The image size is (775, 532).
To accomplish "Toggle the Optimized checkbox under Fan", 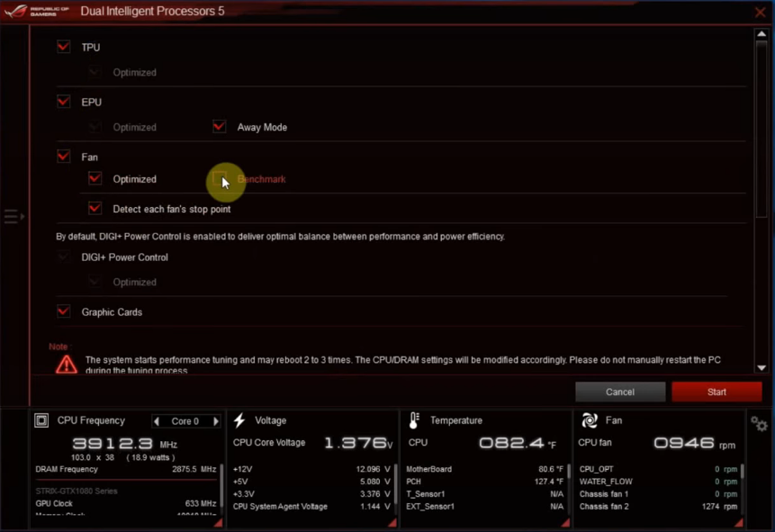I will 95,178.
